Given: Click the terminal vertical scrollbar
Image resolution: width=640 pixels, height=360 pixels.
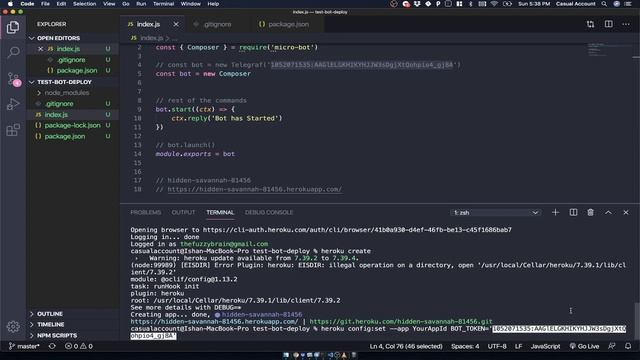Looking at the screenshot, I should coord(637,320).
